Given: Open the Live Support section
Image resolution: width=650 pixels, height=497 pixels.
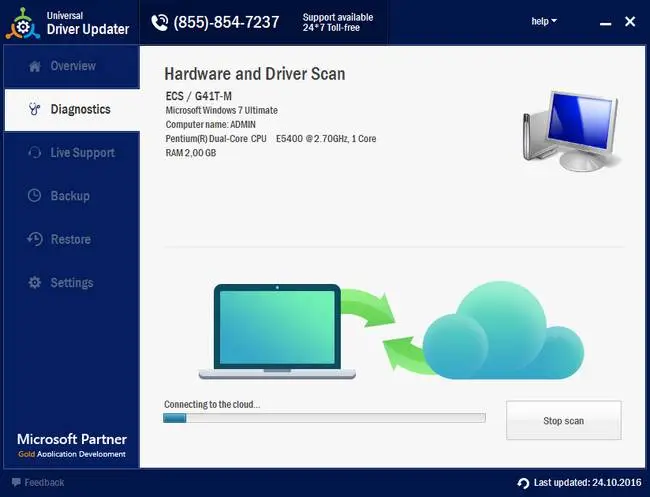Looking at the screenshot, I should pyautogui.click(x=72, y=153).
